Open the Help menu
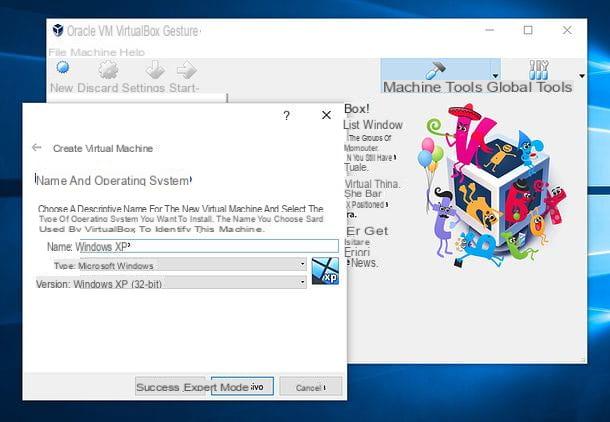The height and width of the screenshot is (422, 610). tap(132, 52)
